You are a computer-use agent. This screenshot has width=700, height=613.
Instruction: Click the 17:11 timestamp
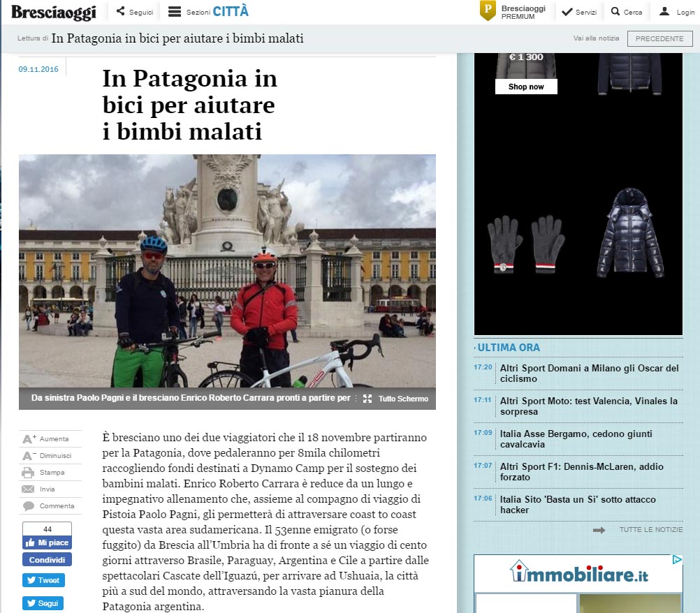[x=483, y=400]
